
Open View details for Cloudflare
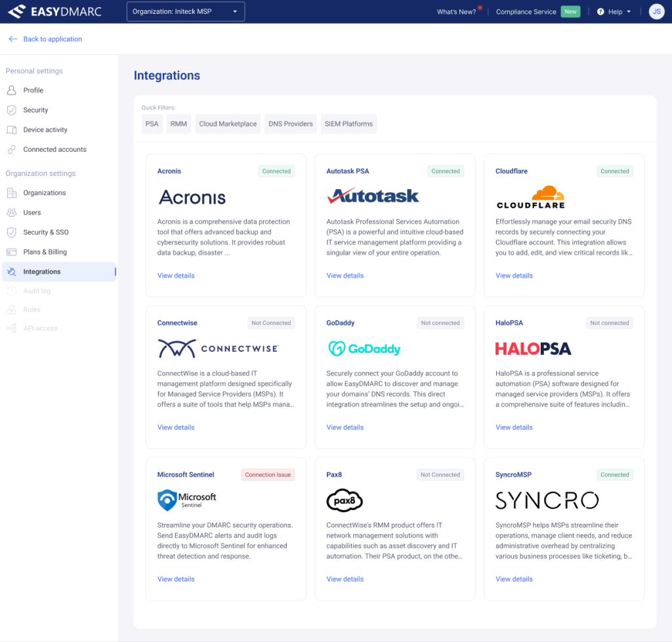coord(514,276)
